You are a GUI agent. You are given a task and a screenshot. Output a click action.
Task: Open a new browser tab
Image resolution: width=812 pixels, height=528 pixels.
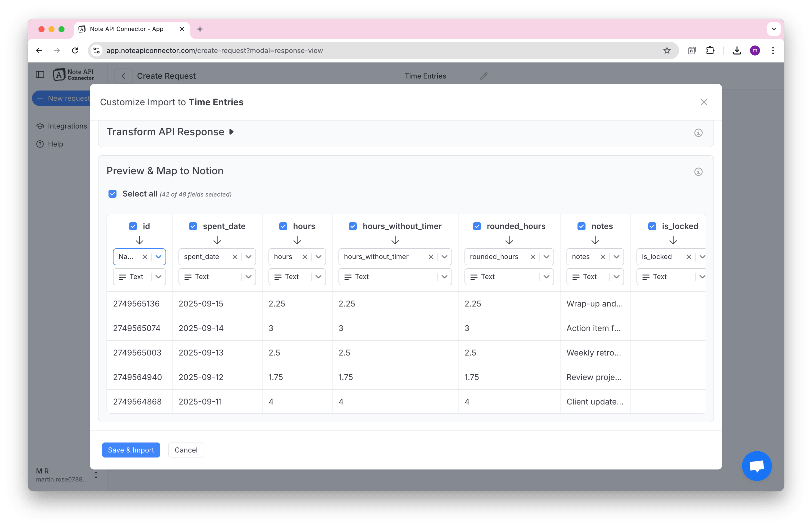point(200,29)
